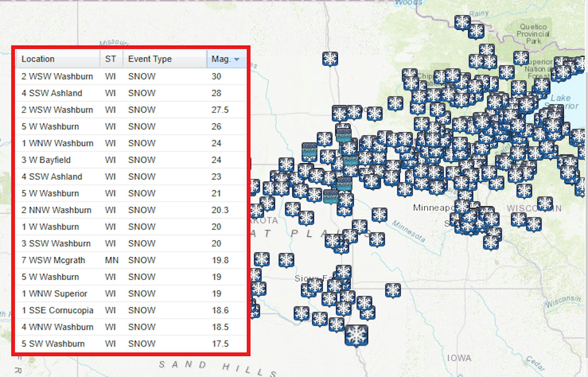
Task: Select the 2 WSW Washburn 30 row
Action: 131,76
